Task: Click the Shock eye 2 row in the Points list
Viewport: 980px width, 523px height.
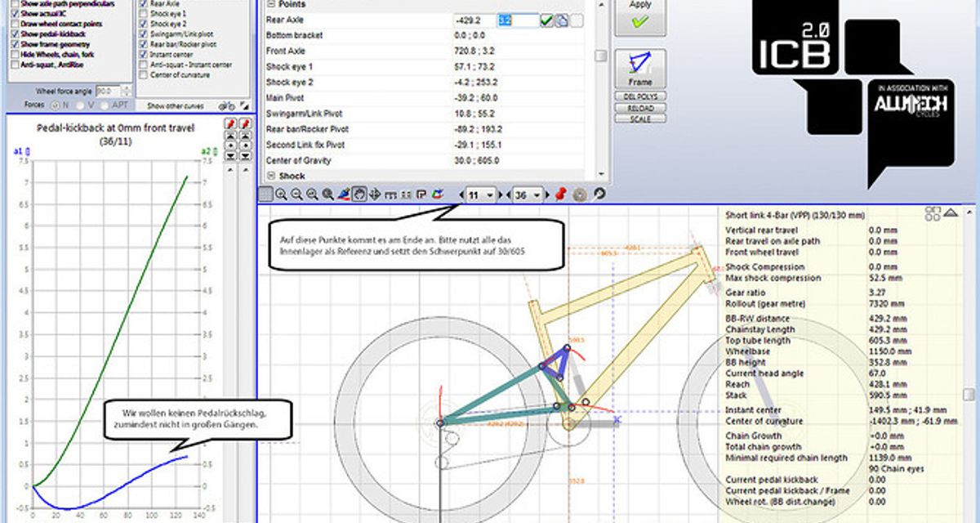Action: click(423, 83)
